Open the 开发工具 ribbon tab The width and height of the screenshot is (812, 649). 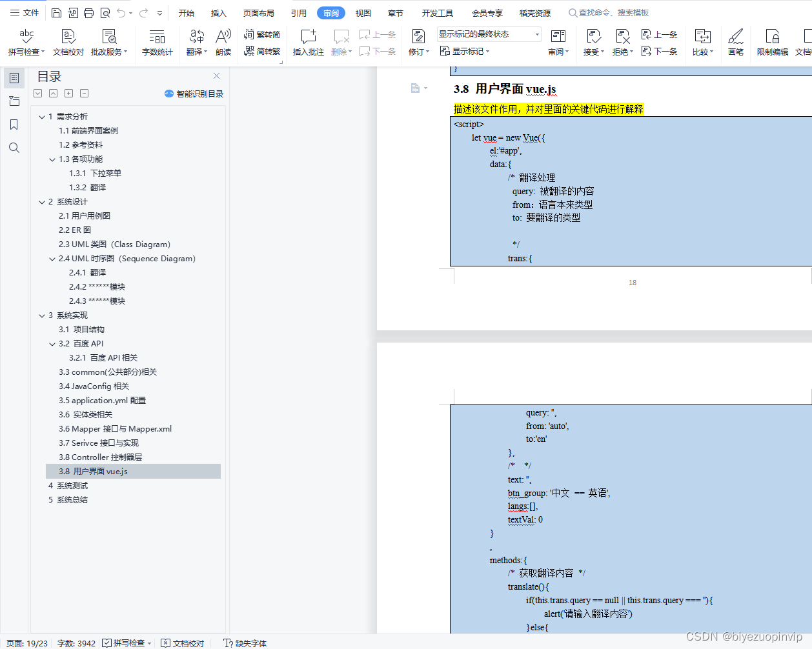click(438, 12)
